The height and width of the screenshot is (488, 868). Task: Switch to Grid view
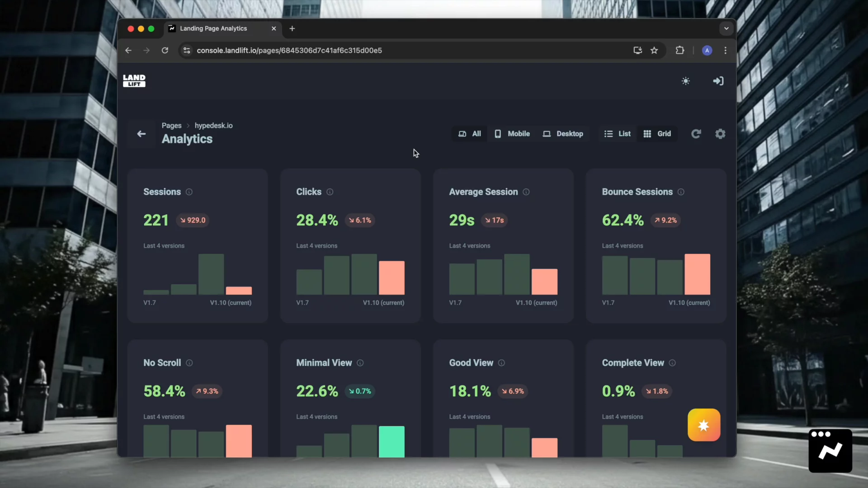[657, 134]
